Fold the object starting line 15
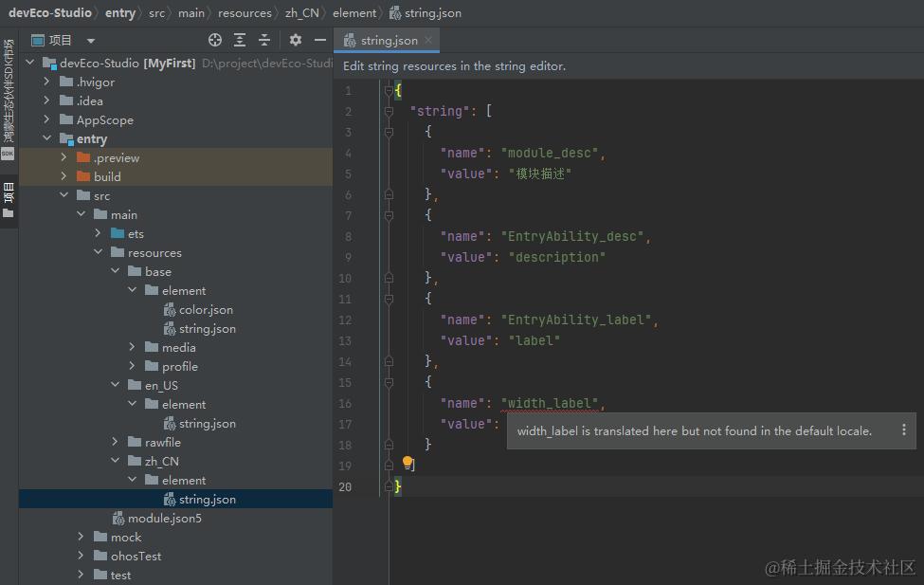The width and height of the screenshot is (924, 585). pos(389,383)
